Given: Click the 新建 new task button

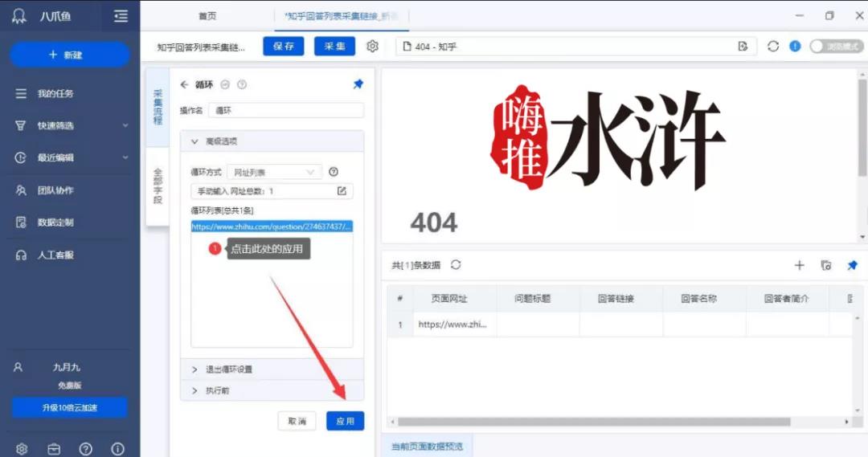Looking at the screenshot, I should 70,55.
